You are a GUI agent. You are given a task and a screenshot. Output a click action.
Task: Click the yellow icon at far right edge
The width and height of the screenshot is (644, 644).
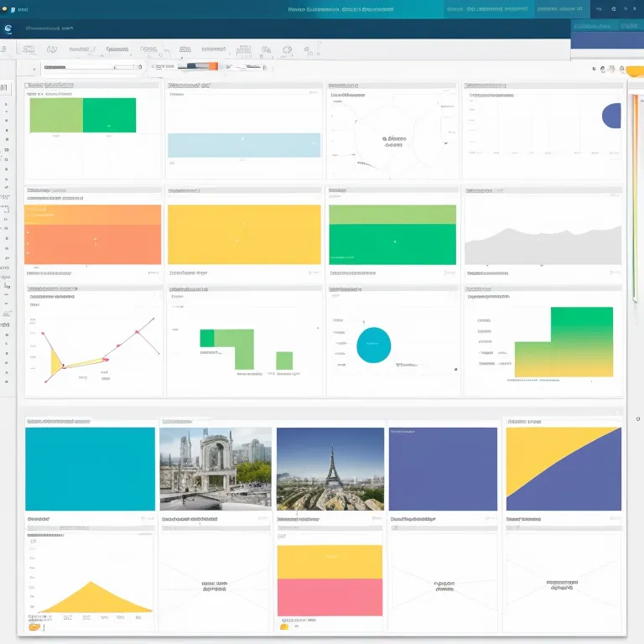632,70
